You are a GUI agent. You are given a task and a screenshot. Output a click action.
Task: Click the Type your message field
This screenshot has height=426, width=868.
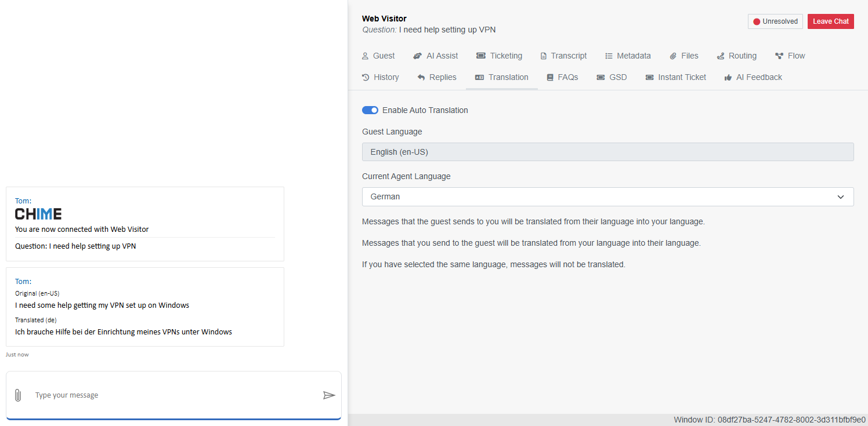click(x=174, y=395)
